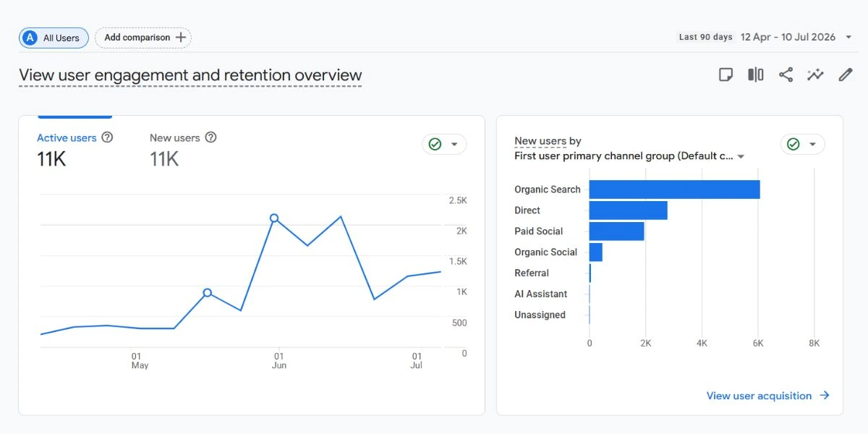This screenshot has width=868, height=434.
Task: Click green check icon on line chart card
Action: pyautogui.click(x=435, y=145)
